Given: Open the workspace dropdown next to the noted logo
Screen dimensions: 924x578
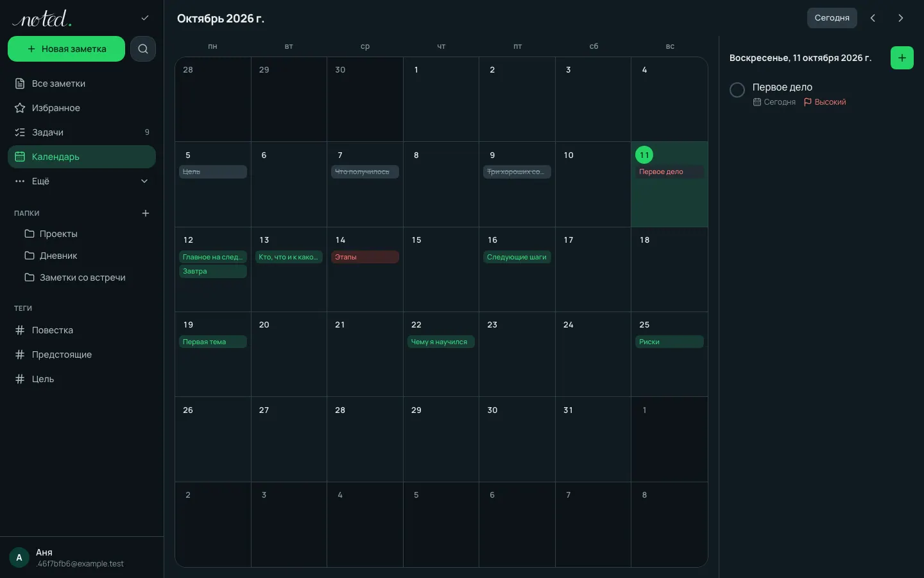Looking at the screenshot, I should [x=145, y=18].
